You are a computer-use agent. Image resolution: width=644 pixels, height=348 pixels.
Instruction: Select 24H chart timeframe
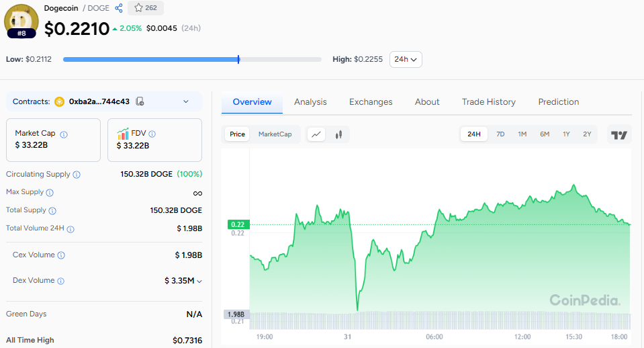coord(474,134)
